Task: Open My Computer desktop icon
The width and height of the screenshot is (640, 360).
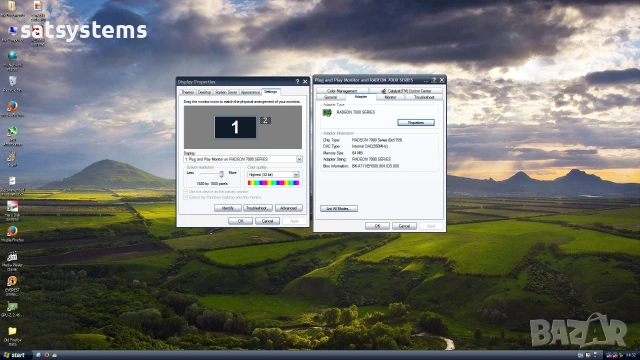Action: tap(12, 31)
